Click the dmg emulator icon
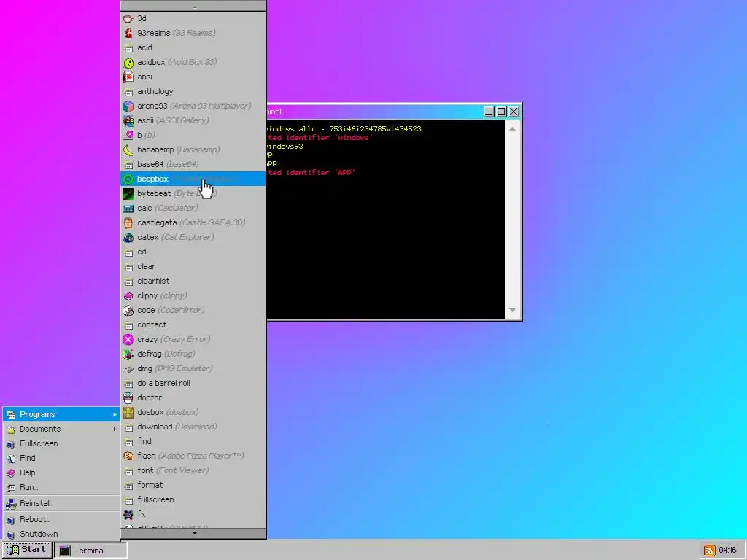This screenshot has width=747, height=560. (x=128, y=368)
